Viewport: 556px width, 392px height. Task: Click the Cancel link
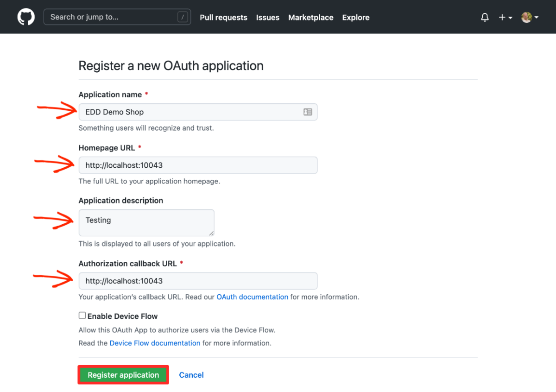coord(191,375)
